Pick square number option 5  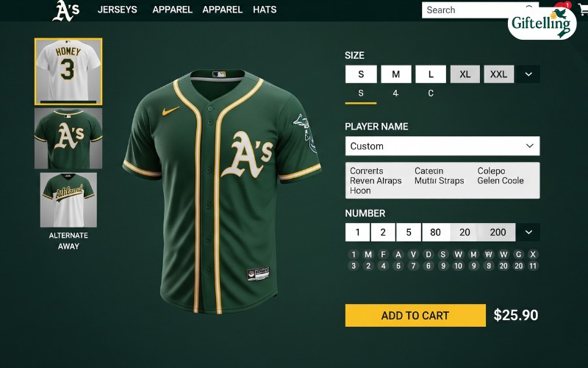pyautogui.click(x=409, y=233)
